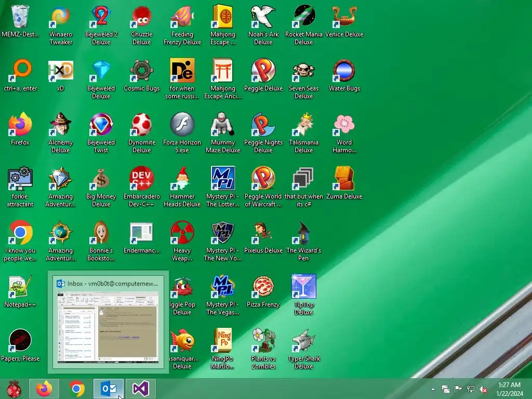Select the 'ctrl+a, enter' shortcut icon

pyautogui.click(x=20, y=70)
